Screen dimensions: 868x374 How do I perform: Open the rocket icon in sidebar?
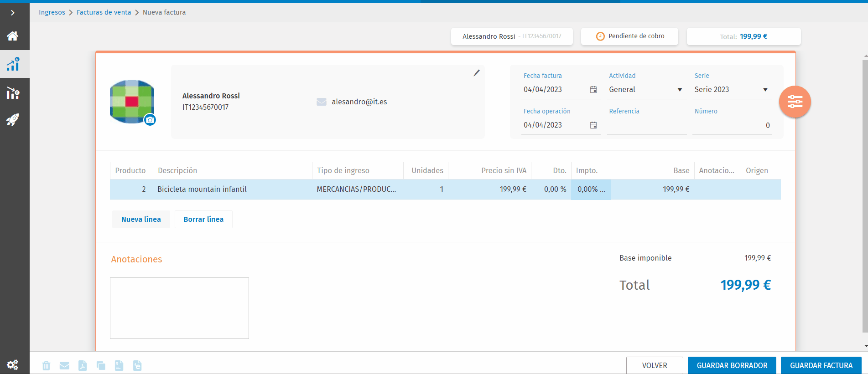click(13, 120)
